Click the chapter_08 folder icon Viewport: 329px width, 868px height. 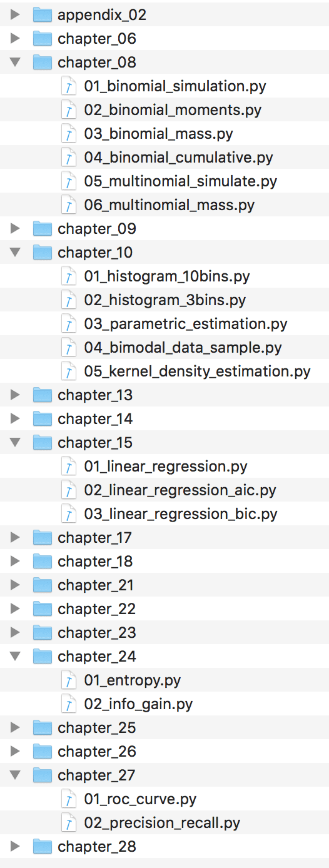coord(42,63)
